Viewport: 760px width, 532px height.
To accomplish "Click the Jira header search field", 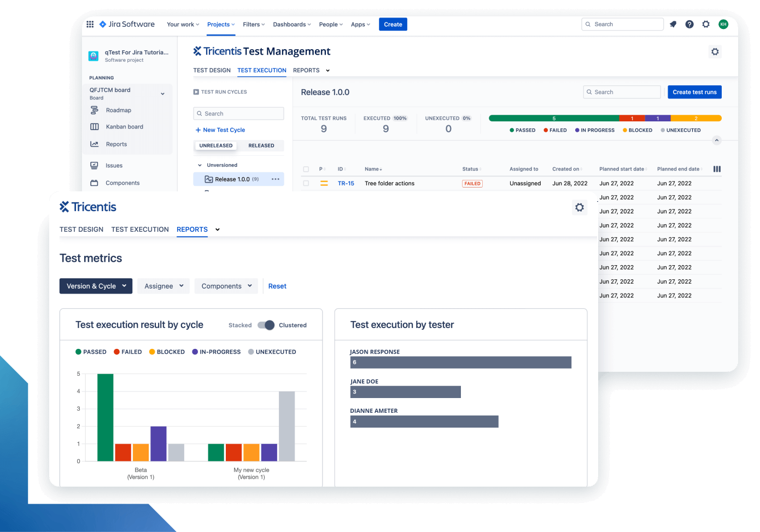I will coord(623,24).
